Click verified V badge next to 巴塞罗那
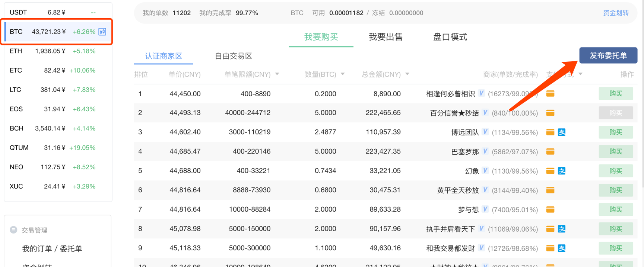The height and width of the screenshot is (267, 644). tap(485, 151)
